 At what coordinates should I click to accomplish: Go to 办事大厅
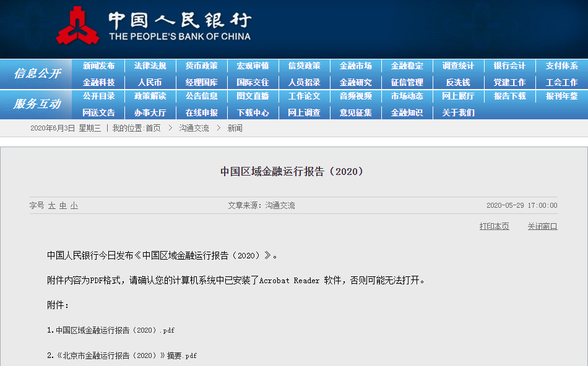tap(150, 113)
